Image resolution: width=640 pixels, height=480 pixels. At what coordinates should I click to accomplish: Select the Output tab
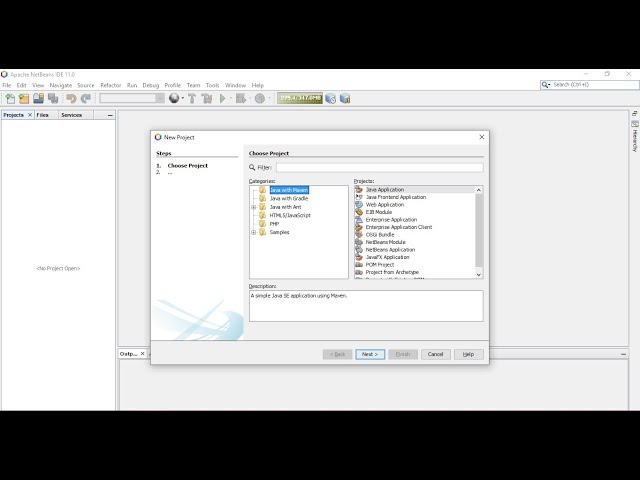129,354
